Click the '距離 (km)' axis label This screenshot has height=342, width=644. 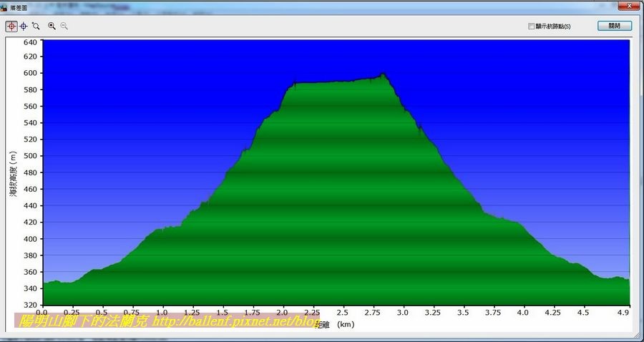click(x=335, y=325)
